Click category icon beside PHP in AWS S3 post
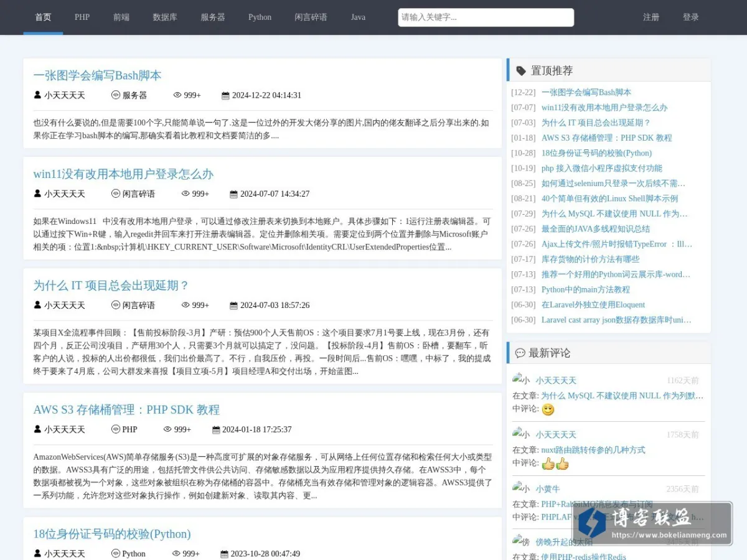 [115, 429]
